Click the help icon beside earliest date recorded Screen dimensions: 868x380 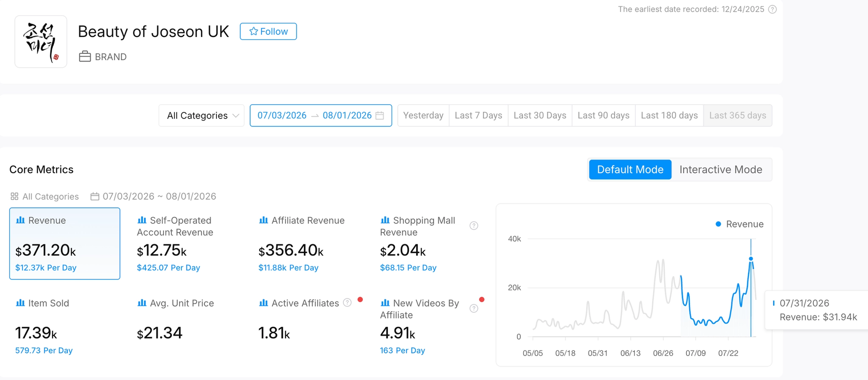tap(773, 9)
